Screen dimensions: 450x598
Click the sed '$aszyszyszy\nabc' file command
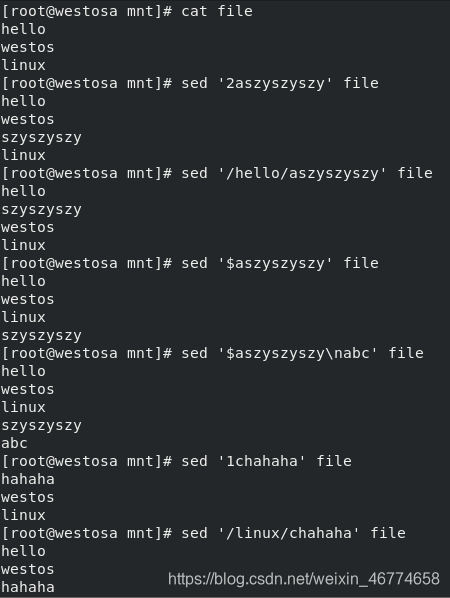[x=302, y=353]
